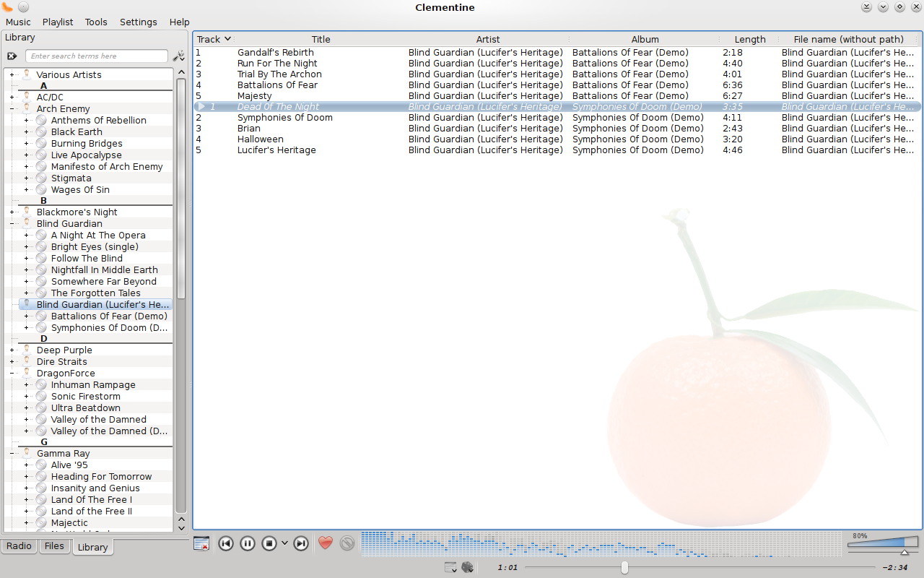
Task: Select the Library tab
Action: point(92,547)
